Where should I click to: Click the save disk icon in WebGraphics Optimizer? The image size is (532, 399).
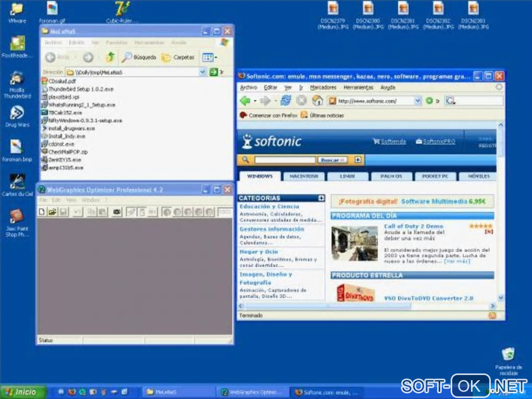pos(63,212)
